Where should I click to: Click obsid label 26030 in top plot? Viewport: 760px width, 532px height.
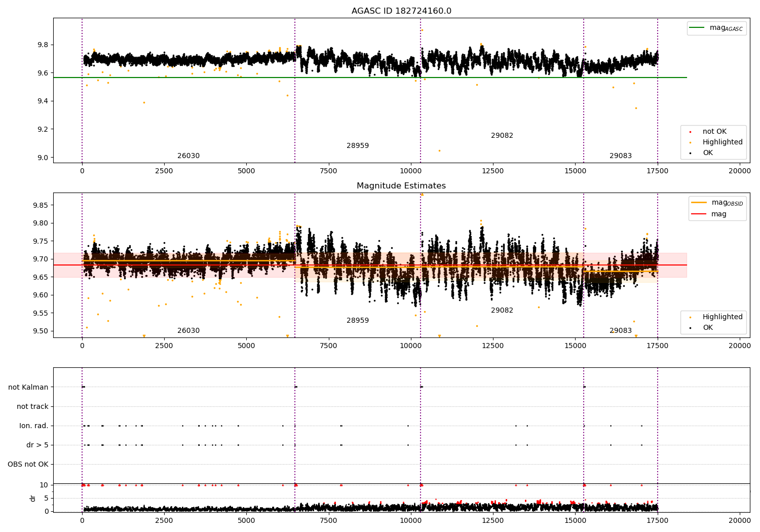(x=188, y=156)
